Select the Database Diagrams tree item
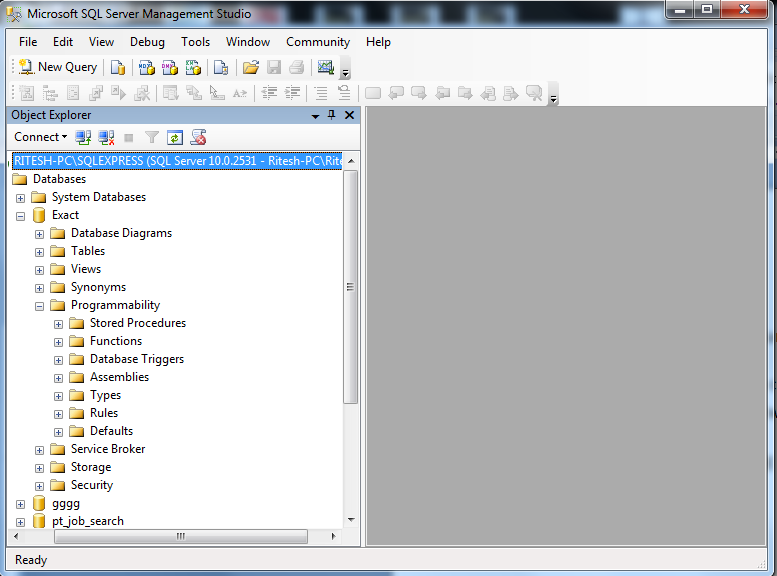777x576 pixels. coord(121,233)
